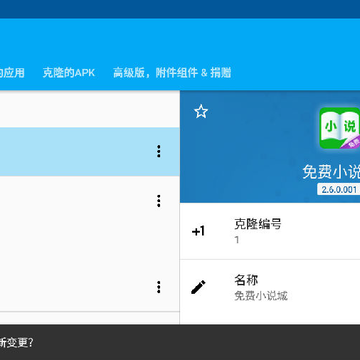This screenshot has width=360, height=360.
Task: Select the partially visible 应用 tab
Action: point(12,73)
